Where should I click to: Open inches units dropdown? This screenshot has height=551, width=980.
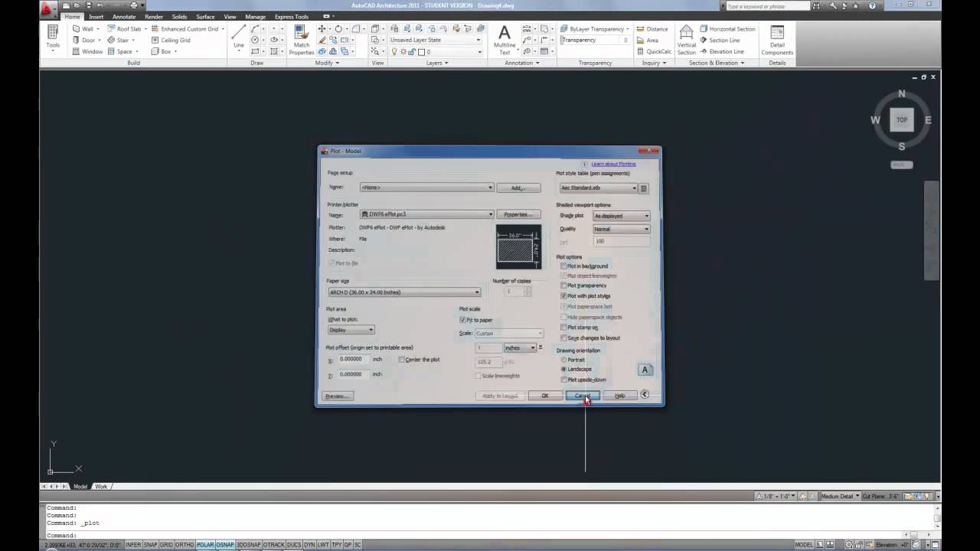pos(520,347)
